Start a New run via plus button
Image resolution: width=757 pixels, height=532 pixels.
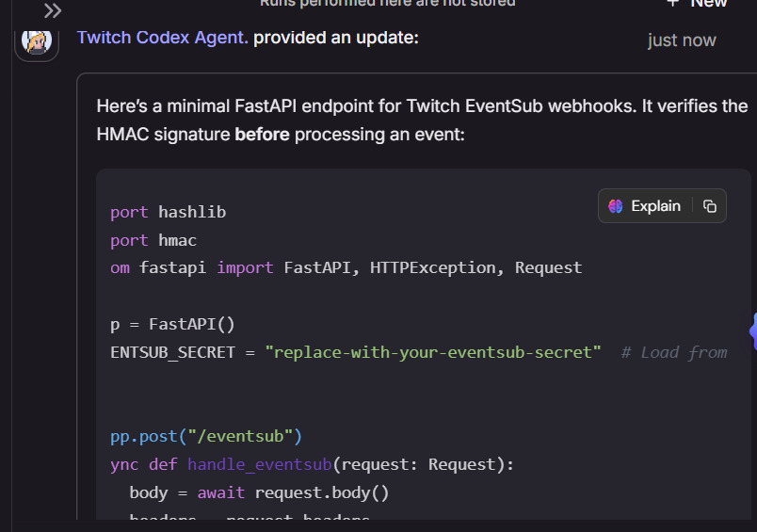[698, 4]
